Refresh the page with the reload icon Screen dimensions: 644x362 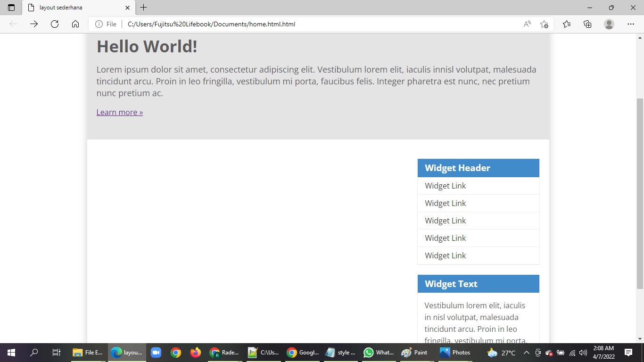(55, 24)
